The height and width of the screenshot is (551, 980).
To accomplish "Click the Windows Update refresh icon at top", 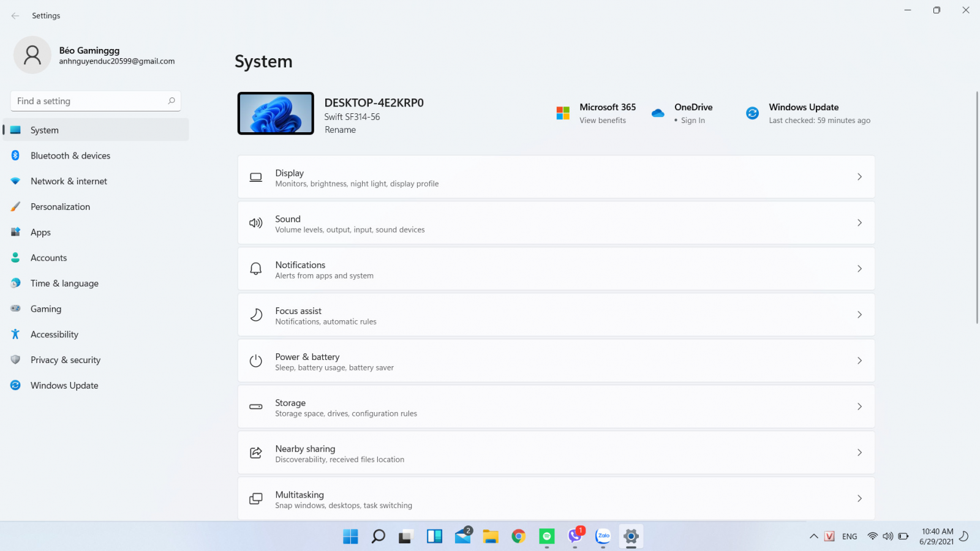I will coord(752,113).
